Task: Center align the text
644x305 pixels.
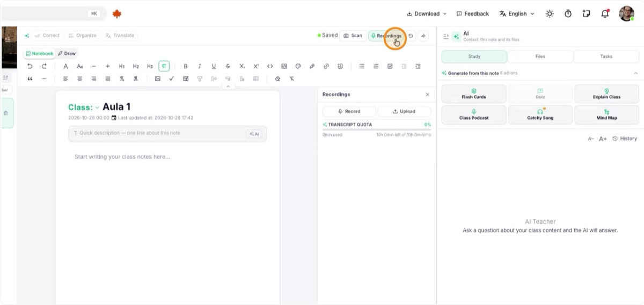Action: 79,78
